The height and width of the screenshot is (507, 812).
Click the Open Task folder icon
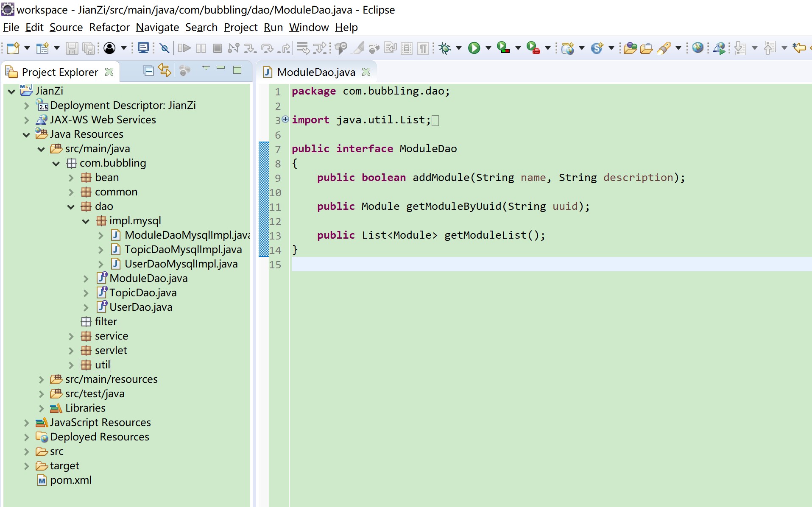coord(646,48)
